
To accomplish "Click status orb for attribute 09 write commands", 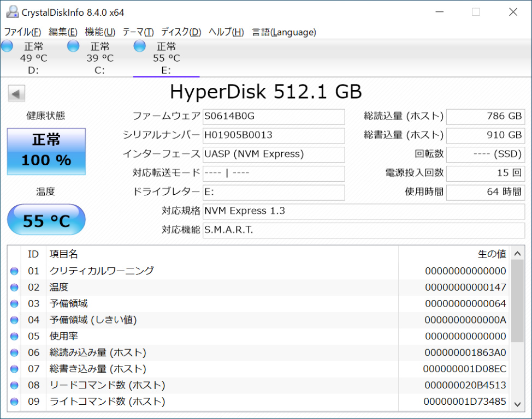I will coord(14,402).
